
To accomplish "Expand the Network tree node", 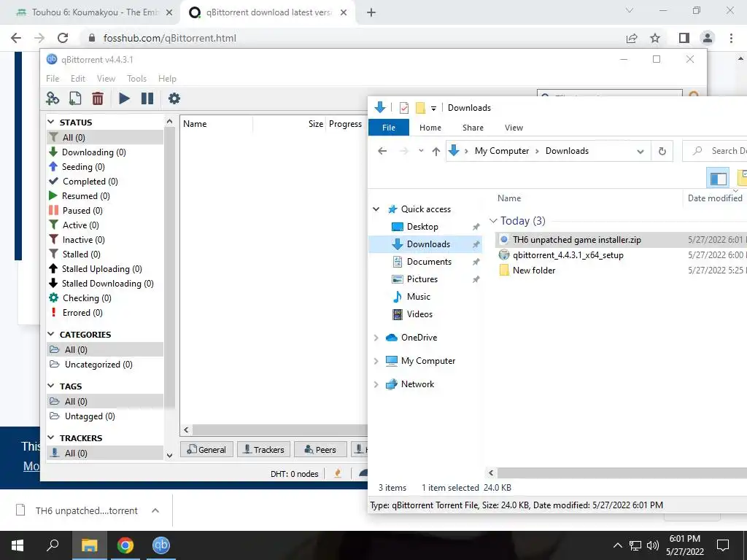I will (x=376, y=384).
